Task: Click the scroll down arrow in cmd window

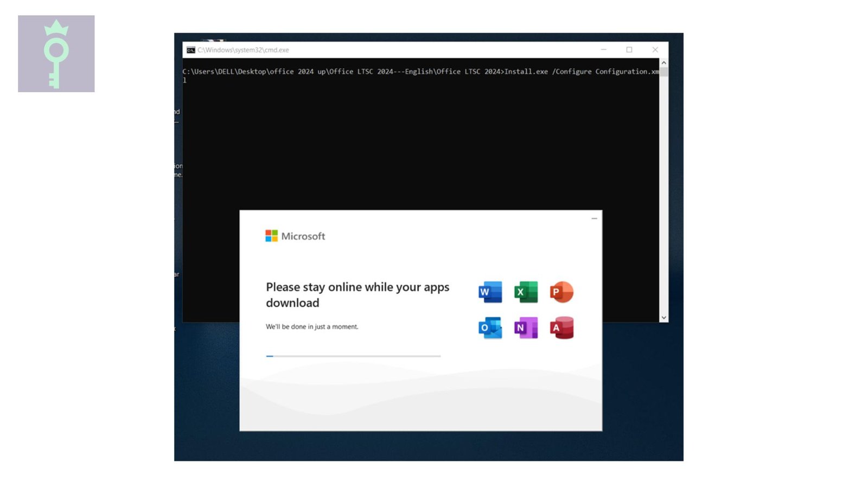Action: tap(663, 317)
